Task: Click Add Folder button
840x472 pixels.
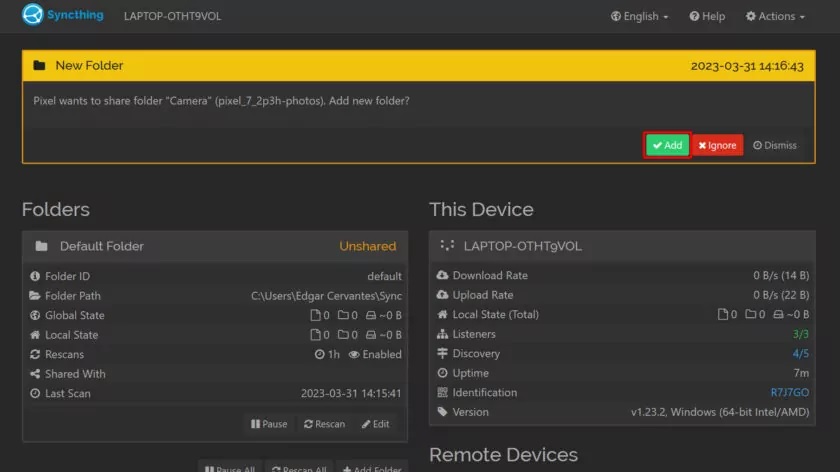Action: (372, 468)
